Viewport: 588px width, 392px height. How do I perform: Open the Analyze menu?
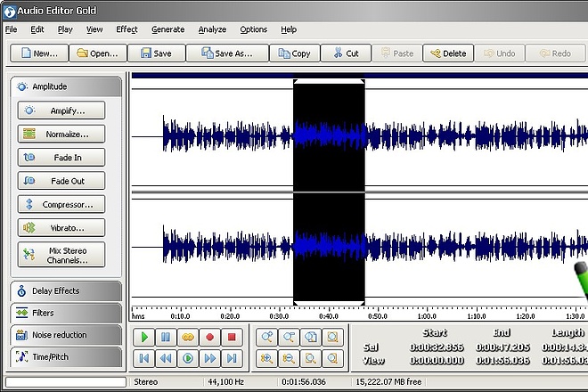(212, 29)
